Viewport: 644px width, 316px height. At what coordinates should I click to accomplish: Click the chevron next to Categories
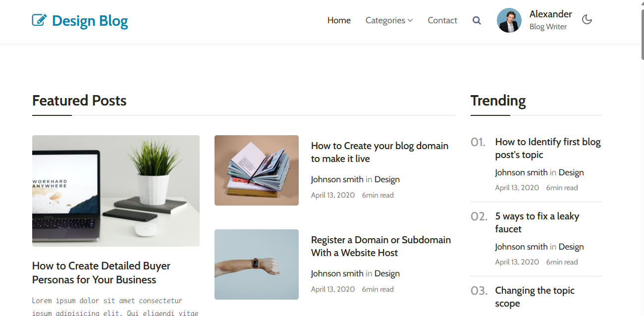(410, 21)
